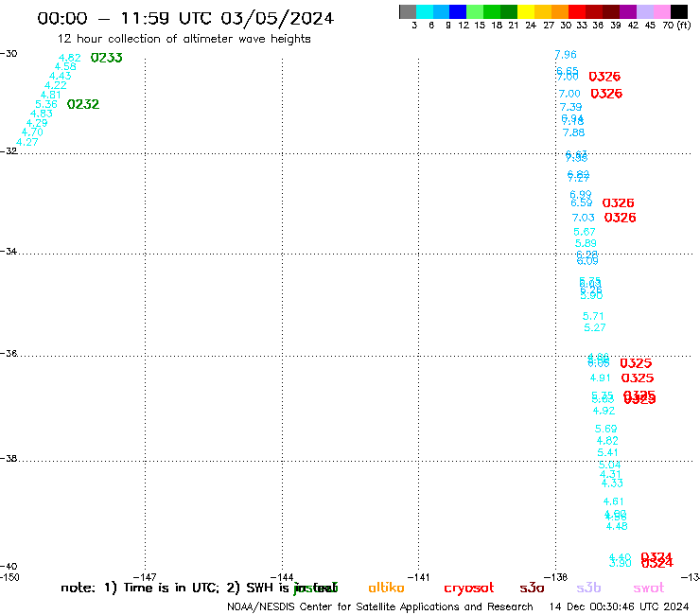Screen dimensions: 700x615
Task: Select the red 0326 label beside 7.03
Action: tap(621, 218)
